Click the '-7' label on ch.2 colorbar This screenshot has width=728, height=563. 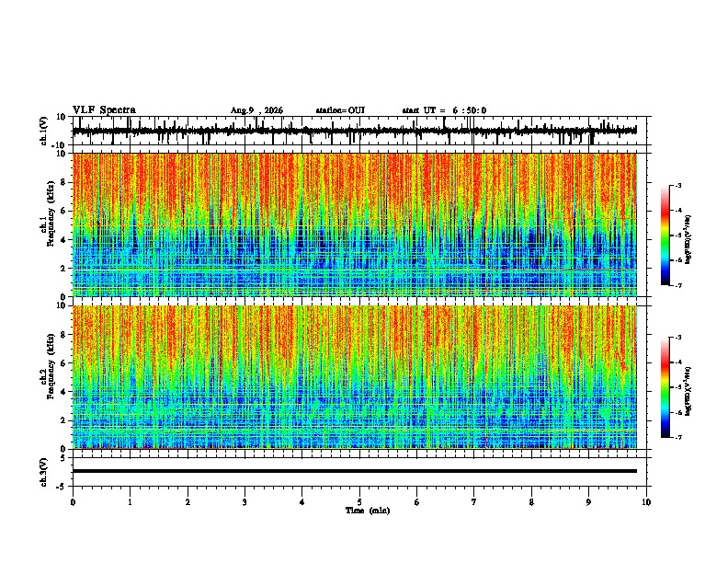pyautogui.click(x=678, y=437)
